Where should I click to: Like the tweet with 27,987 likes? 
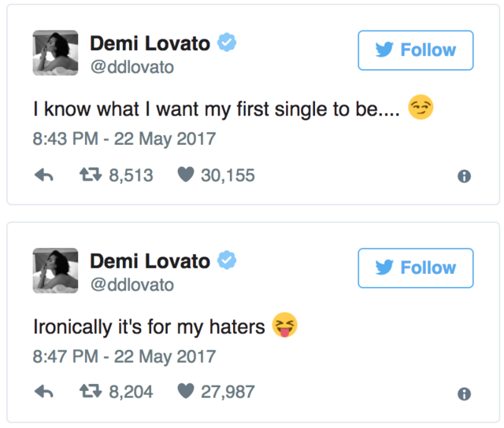(186, 392)
